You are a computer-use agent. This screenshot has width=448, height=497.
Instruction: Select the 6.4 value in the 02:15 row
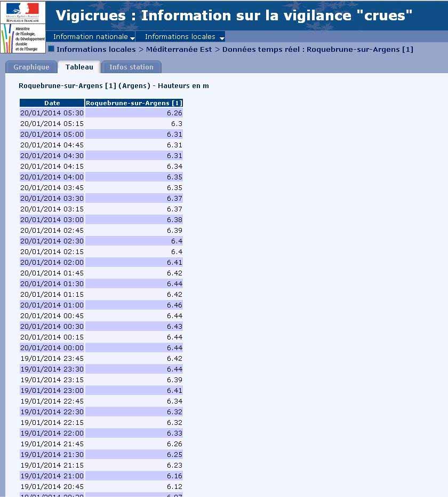[x=177, y=251]
